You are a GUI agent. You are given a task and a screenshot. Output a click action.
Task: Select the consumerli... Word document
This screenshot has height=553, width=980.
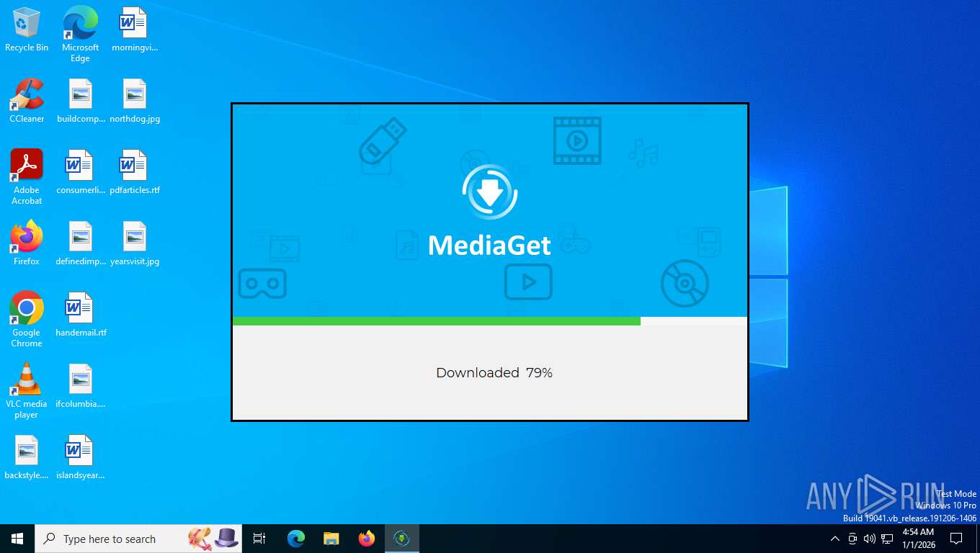click(81, 172)
